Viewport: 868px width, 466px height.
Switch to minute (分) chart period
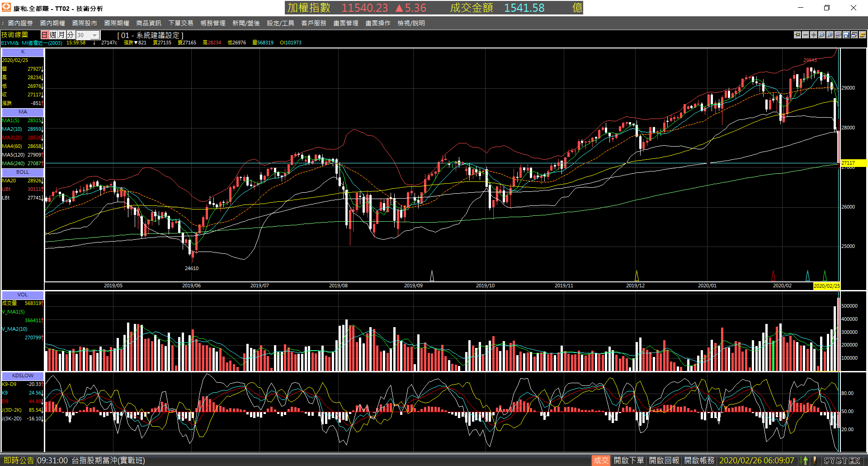point(70,35)
